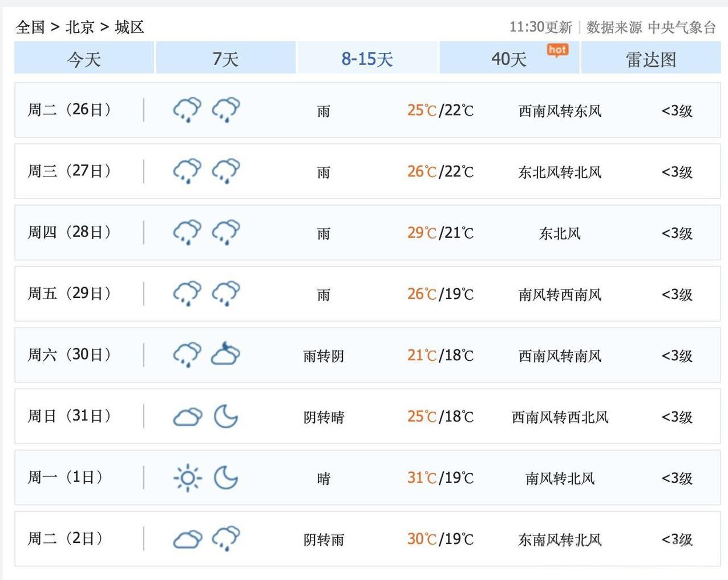Select the 8-15天 forecast tab
Screen dimensions: 728x580
pyautogui.click(x=367, y=59)
